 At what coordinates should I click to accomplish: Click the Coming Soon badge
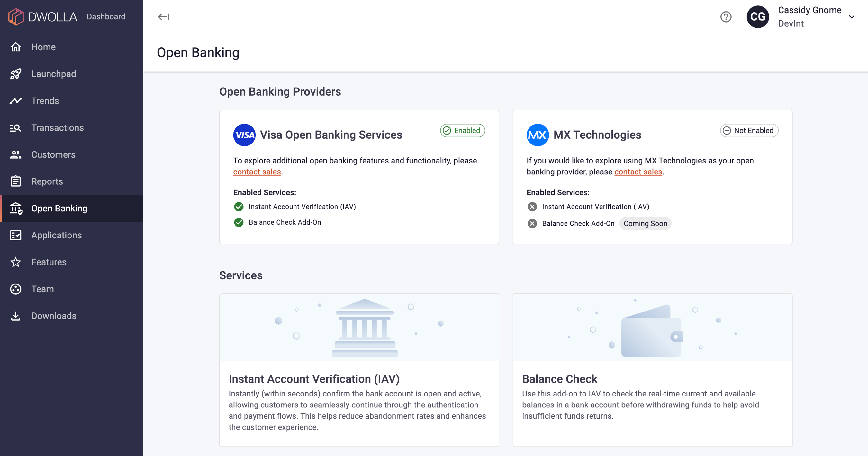tap(645, 224)
